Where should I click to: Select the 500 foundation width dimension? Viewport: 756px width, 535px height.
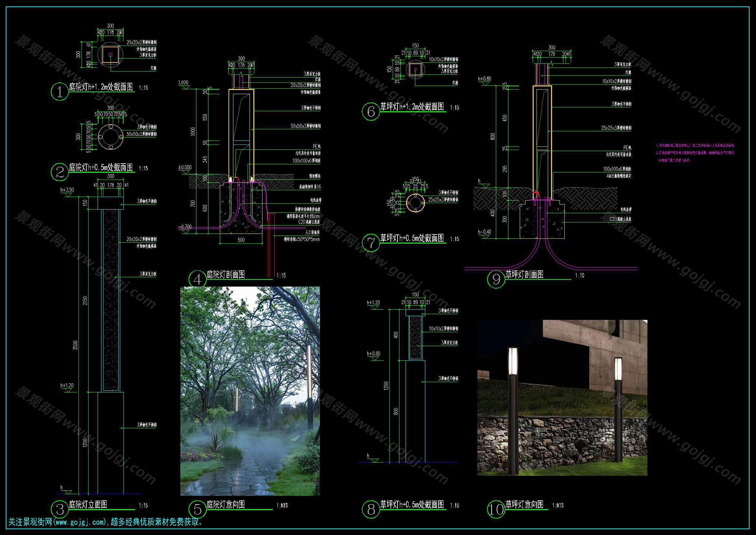pyautogui.click(x=241, y=240)
